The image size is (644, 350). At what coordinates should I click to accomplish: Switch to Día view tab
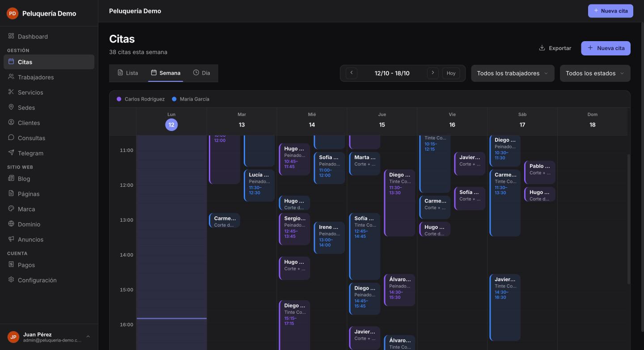[x=201, y=73]
